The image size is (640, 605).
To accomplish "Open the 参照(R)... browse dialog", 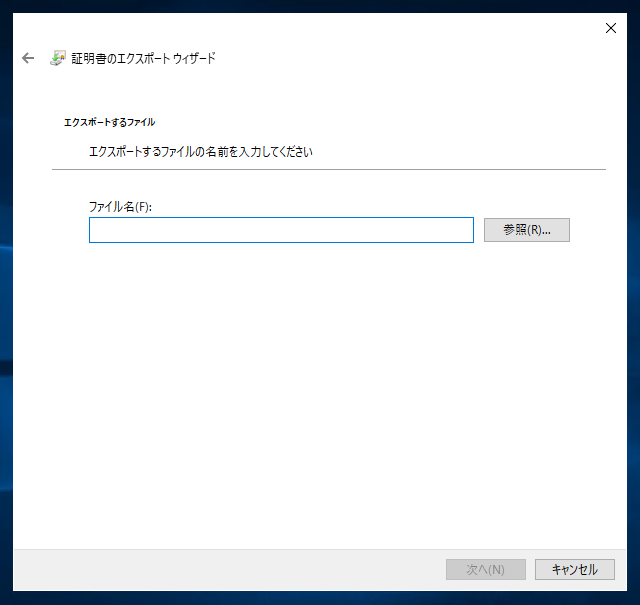I will [x=527, y=230].
